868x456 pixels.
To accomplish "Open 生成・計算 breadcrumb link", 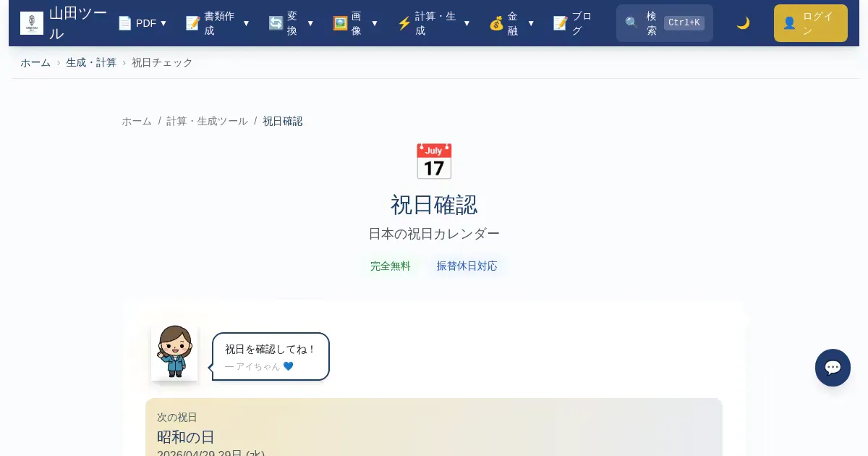I will coord(91,63).
